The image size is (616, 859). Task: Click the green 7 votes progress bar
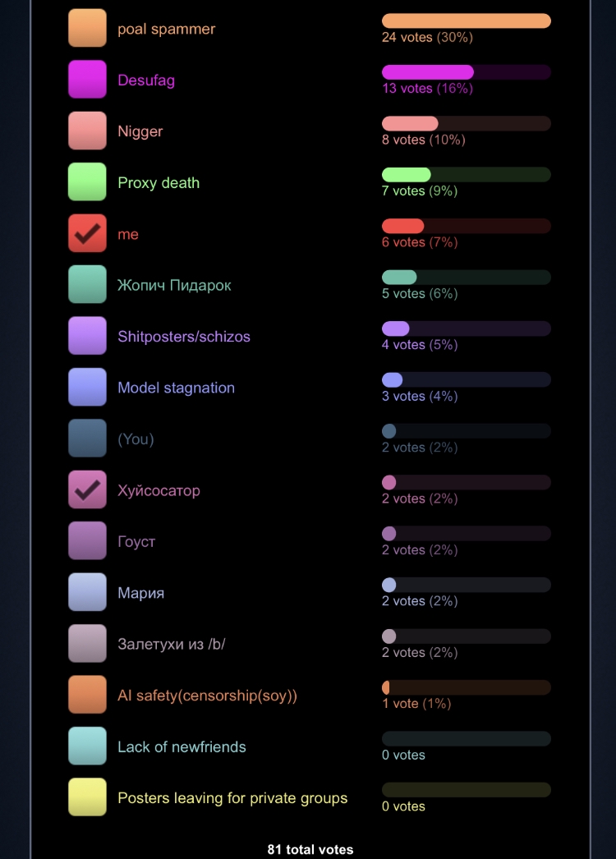[x=467, y=175]
